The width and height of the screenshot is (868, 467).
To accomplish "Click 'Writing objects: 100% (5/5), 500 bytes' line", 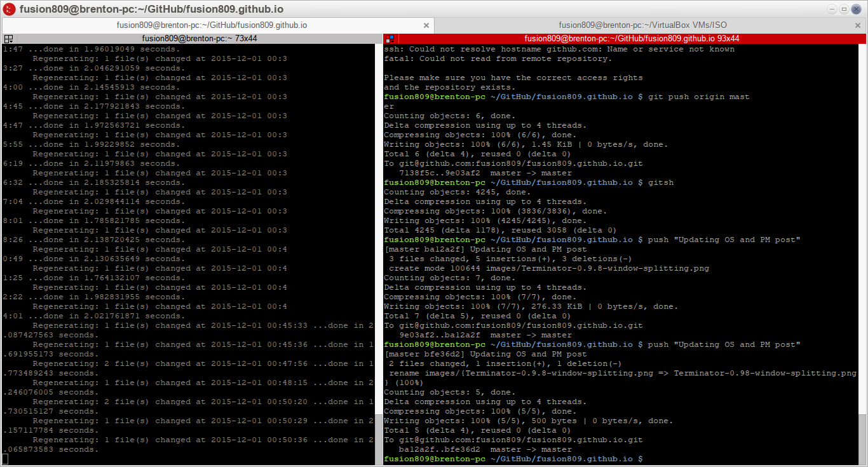I will 529,421.
